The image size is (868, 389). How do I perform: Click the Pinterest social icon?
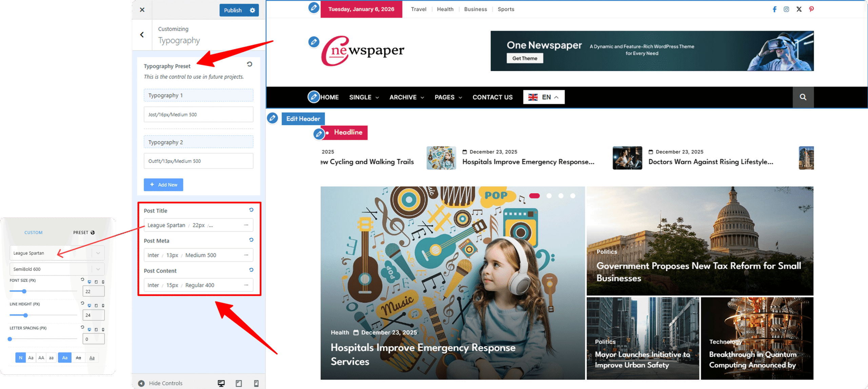(811, 9)
